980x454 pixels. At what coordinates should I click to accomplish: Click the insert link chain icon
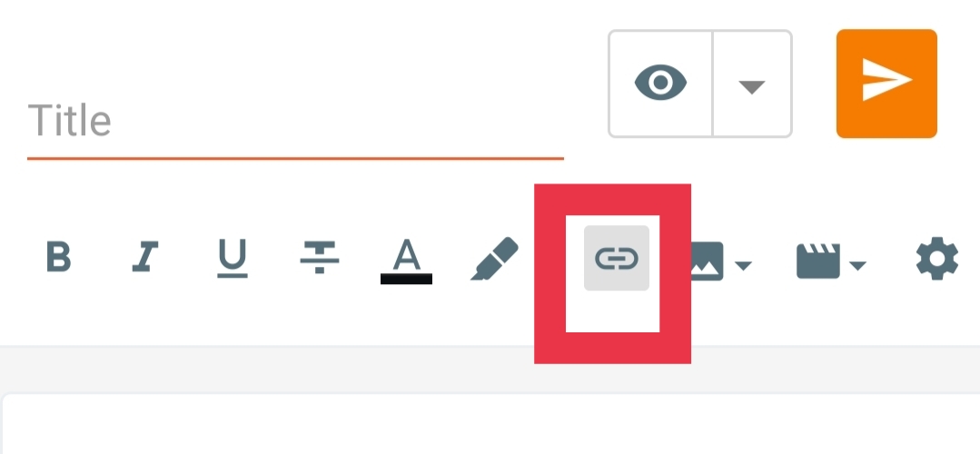click(617, 258)
